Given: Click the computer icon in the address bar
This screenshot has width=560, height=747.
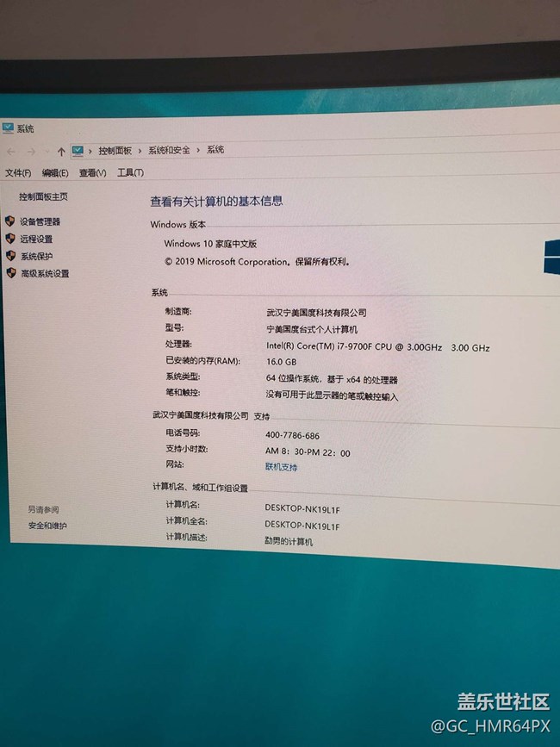Looking at the screenshot, I should coord(78,150).
